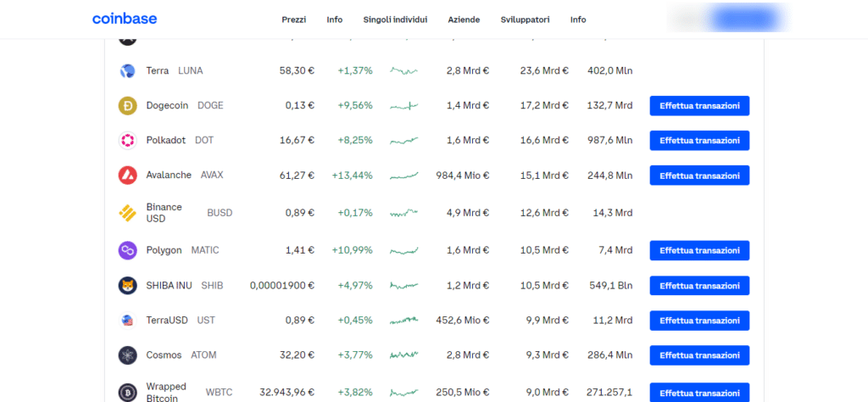Click the Binance USD coin icon
Screen dimensions: 868x402
click(127, 213)
